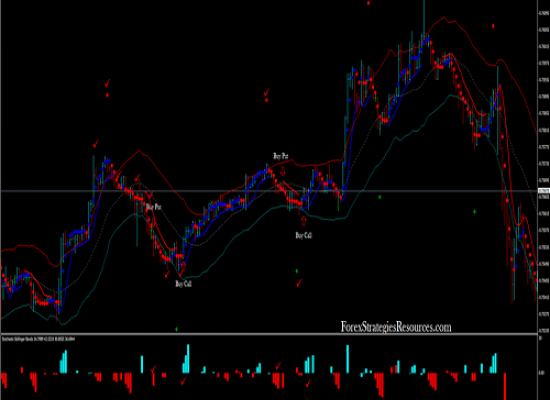
Task: Click the indicator name label in the histogram subwindow
Action: click(38, 339)
